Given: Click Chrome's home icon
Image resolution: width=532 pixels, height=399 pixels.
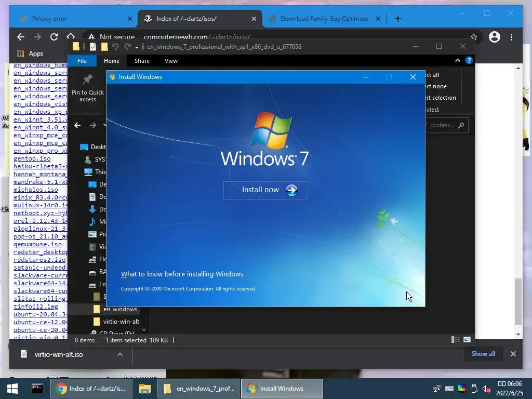Looking at the screenshot, I should click(71, 36).
